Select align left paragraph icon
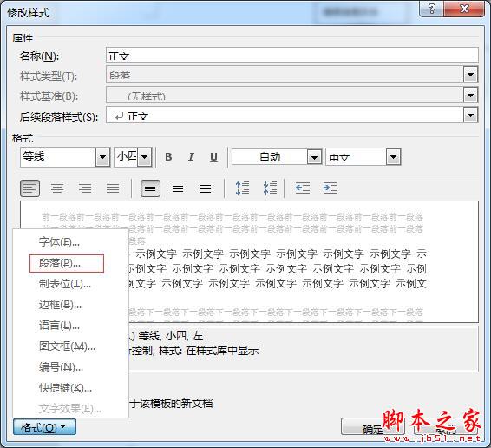Screen dimensions: 491x448 pyautogui.click(x=29, y=188)
